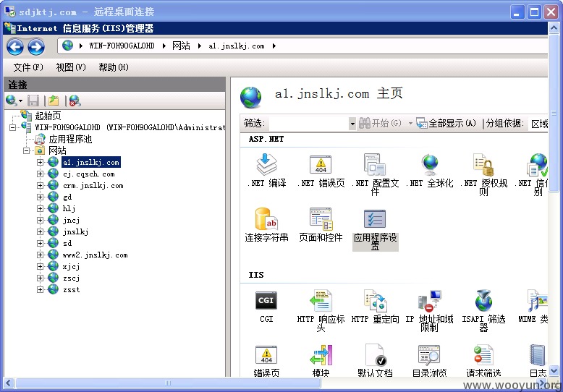The height and width of the screenshot is (392, 563).
Task: Open the HTTP 重定向 icon
Action: (375, 300)
